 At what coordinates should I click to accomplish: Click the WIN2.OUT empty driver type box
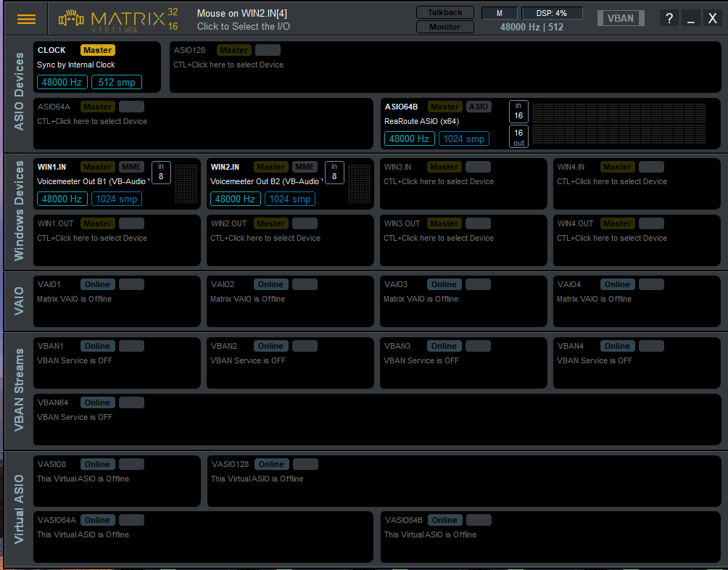tap(305, 224)
